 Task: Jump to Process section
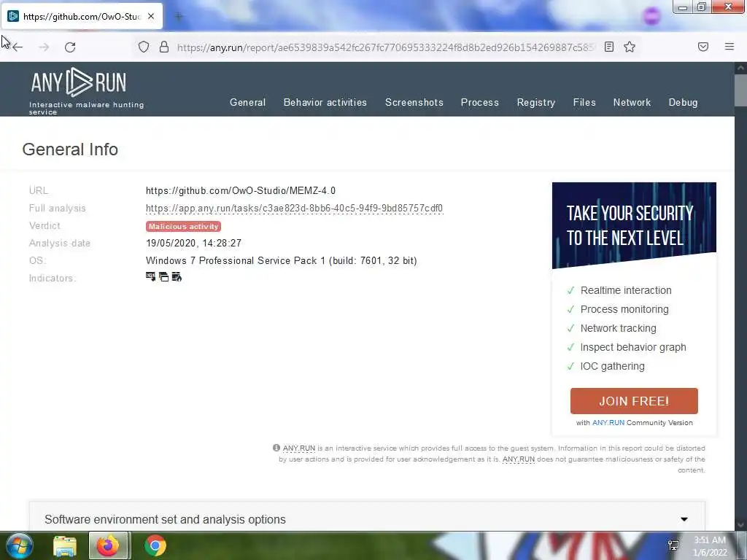point(480,102)
